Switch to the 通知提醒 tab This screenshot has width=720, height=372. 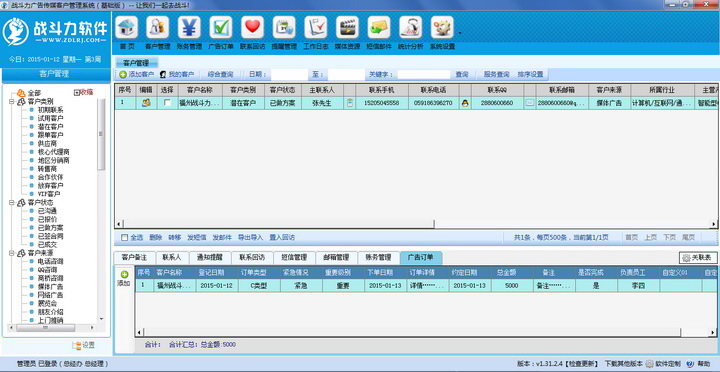pos(210,258)
